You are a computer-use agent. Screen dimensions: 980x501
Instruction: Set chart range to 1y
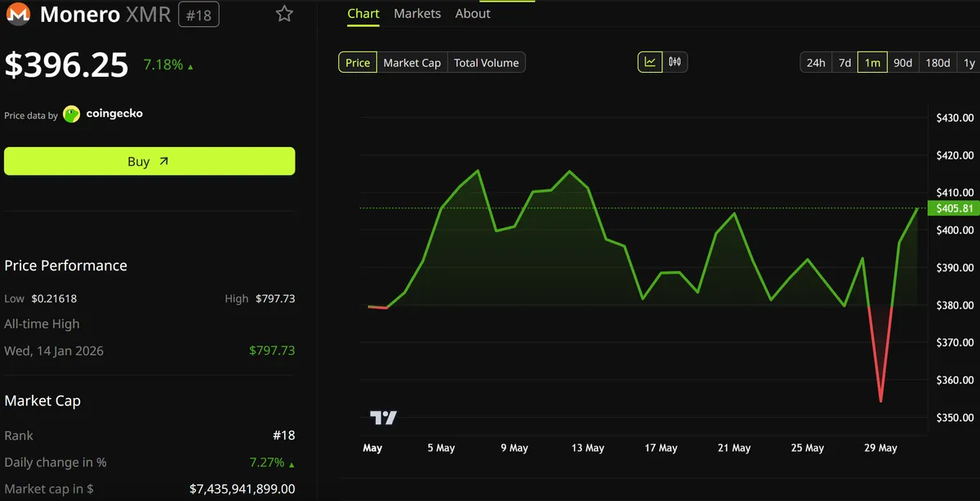pos(969,62)
